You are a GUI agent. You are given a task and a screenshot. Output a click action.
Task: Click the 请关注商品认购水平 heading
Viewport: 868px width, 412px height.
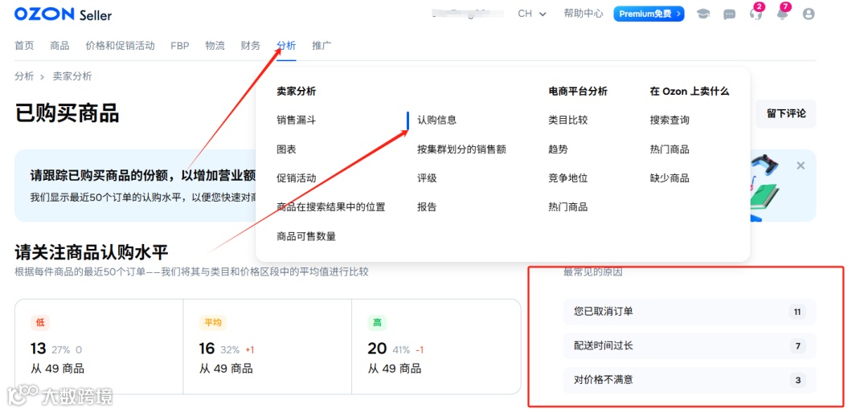[x=92, y=253]
